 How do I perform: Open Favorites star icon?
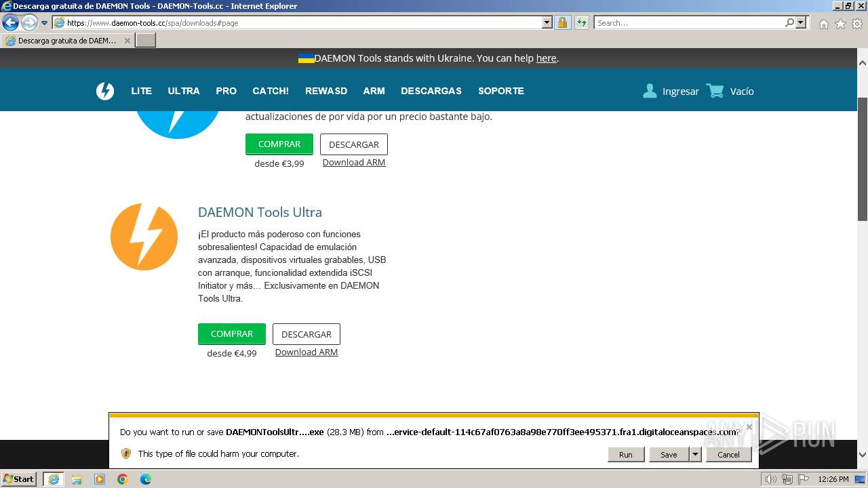(x=840, y=24)
